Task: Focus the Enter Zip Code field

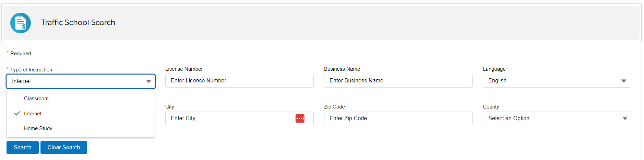Action: [x=398, y=118]
